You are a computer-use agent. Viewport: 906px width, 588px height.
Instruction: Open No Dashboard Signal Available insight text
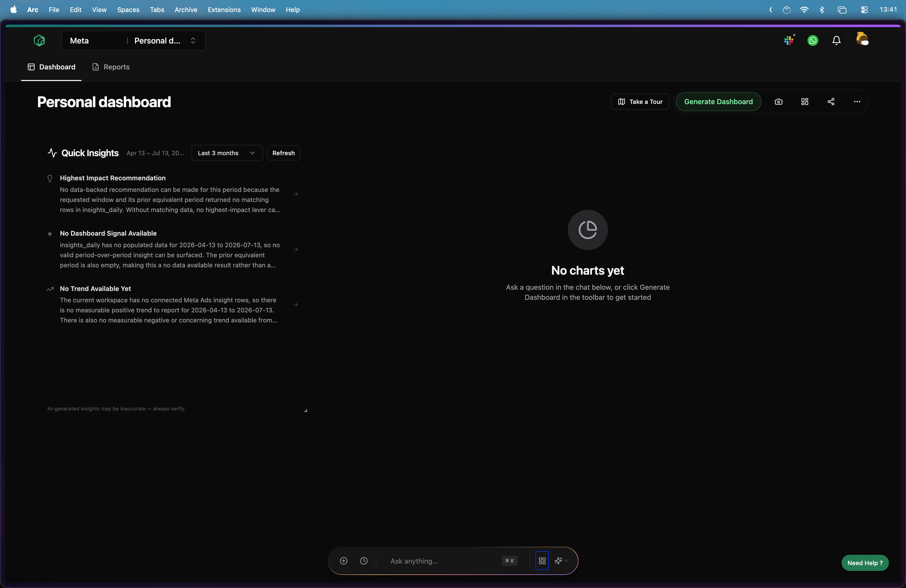[x=170, y=255]
